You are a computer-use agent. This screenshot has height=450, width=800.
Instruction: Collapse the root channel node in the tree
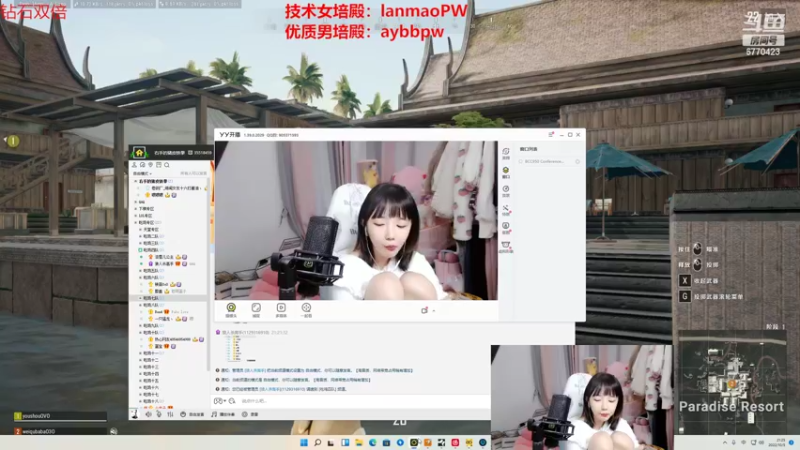pos(135,181)
